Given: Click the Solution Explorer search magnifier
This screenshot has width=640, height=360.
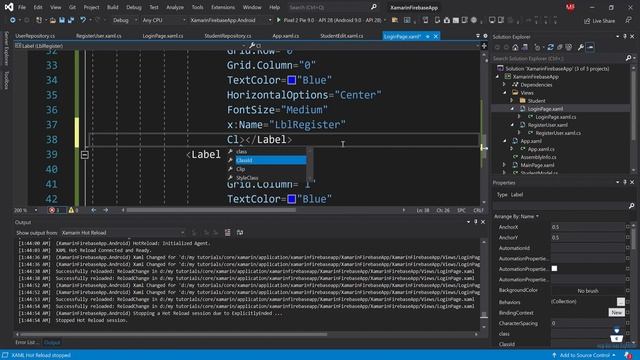Looking at the screenshot, I should coord(629,58).
